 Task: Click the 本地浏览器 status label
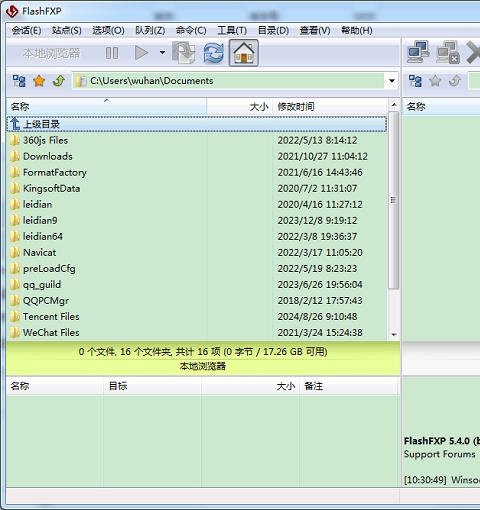tap(203, 366)
